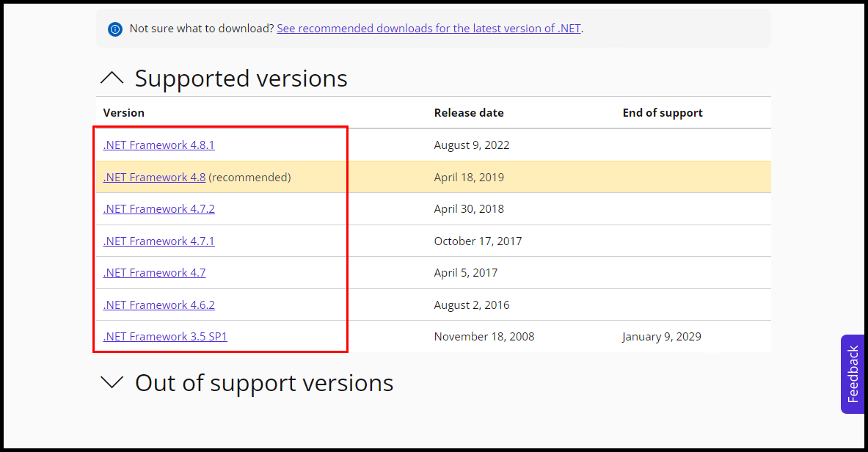
Task: Select the Release date column header
Action: pyautogui.click(x=469, y=112)
